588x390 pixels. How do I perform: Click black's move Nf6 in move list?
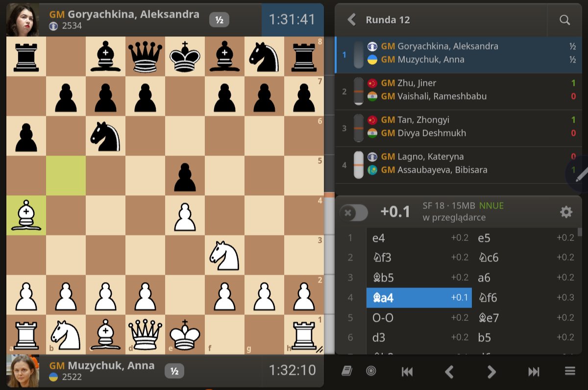(x=524, y=298)
